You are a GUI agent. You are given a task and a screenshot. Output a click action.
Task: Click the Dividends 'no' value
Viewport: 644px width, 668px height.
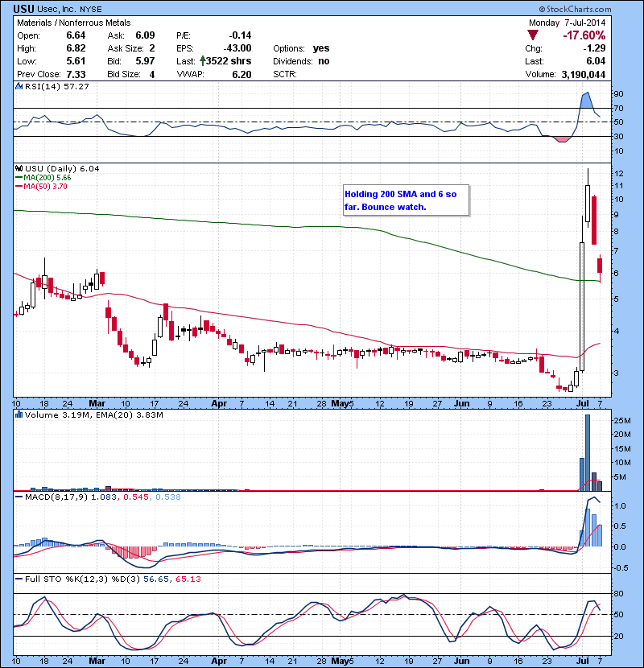(x=324, y=61)
